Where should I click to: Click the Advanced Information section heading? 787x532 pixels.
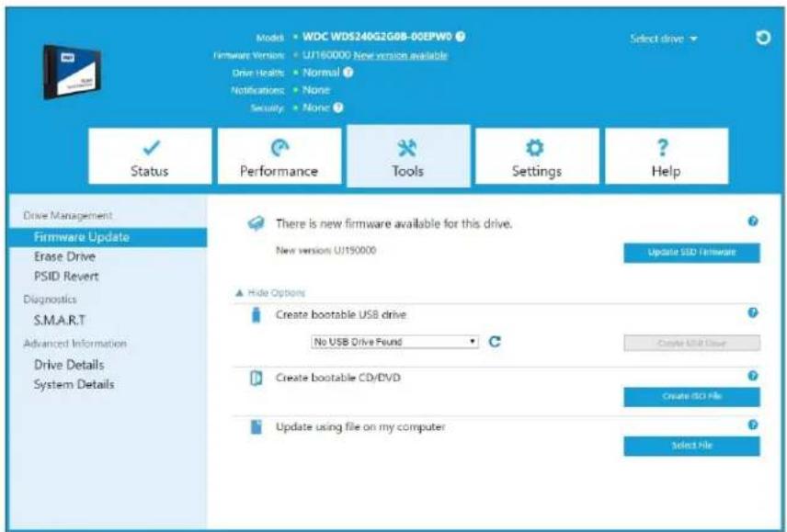(x=74, y=344)
